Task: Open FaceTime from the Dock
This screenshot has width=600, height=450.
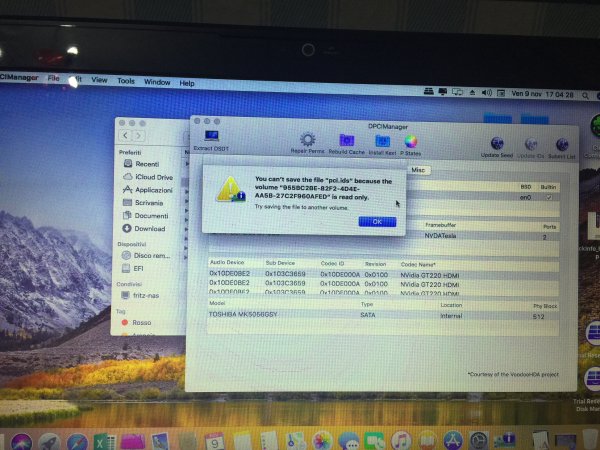Action: click(374, 441)
